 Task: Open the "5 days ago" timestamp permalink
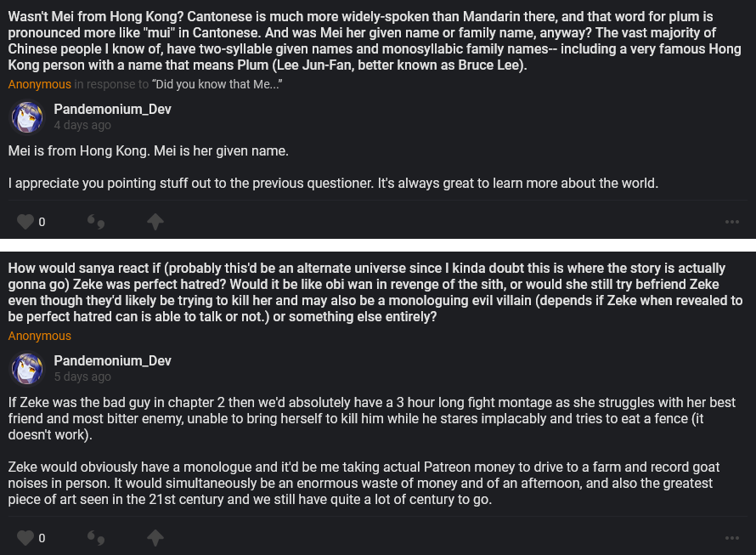tap(82, 377)
